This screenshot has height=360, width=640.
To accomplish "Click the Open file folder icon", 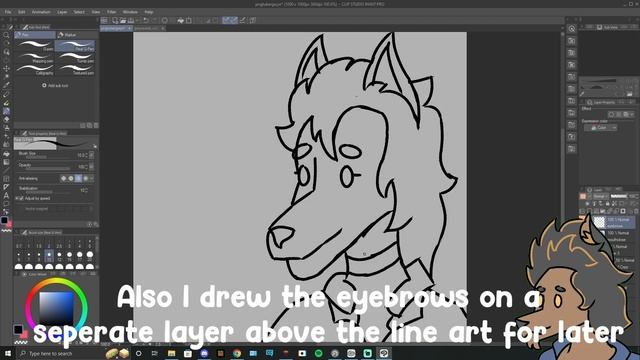I will [x=123, y=20].
